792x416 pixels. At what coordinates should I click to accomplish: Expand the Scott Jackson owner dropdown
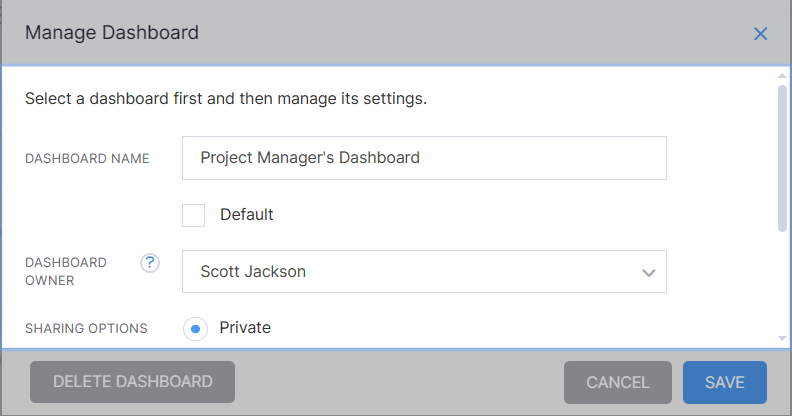(424, 272)
